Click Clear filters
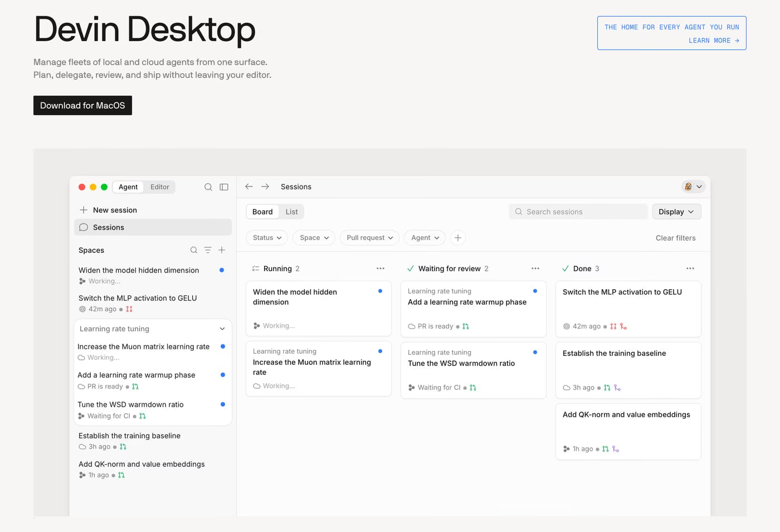This screenshot has height=532, width=780. pos(676,238)
